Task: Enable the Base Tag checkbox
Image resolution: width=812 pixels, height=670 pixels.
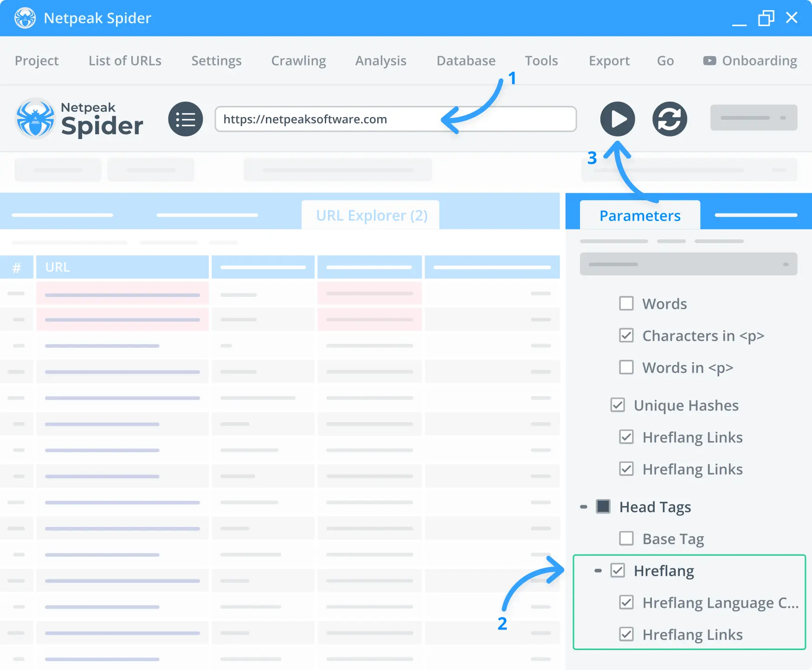Action: (626, 539)
